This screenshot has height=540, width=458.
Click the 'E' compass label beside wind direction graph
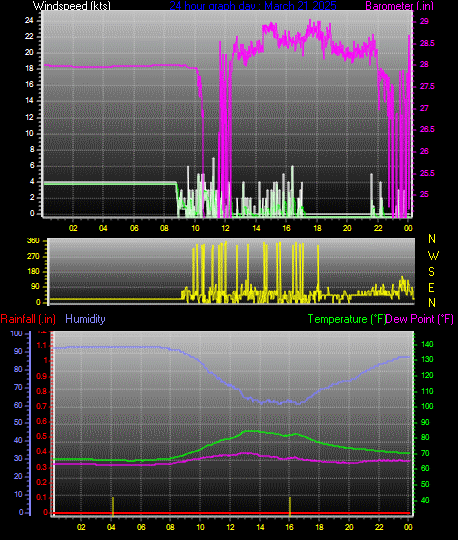click(x=431, y=288)
